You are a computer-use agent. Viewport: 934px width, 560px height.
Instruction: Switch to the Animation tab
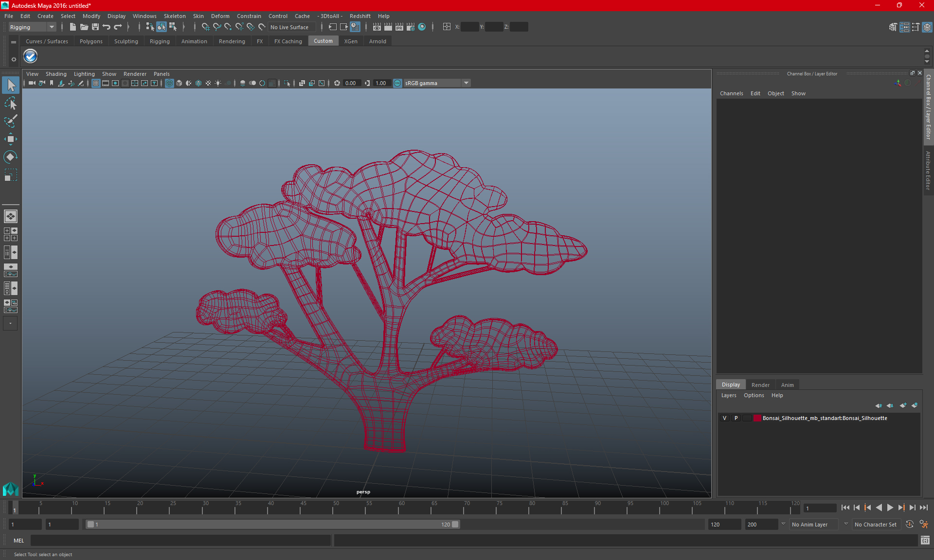coord(194,41)
